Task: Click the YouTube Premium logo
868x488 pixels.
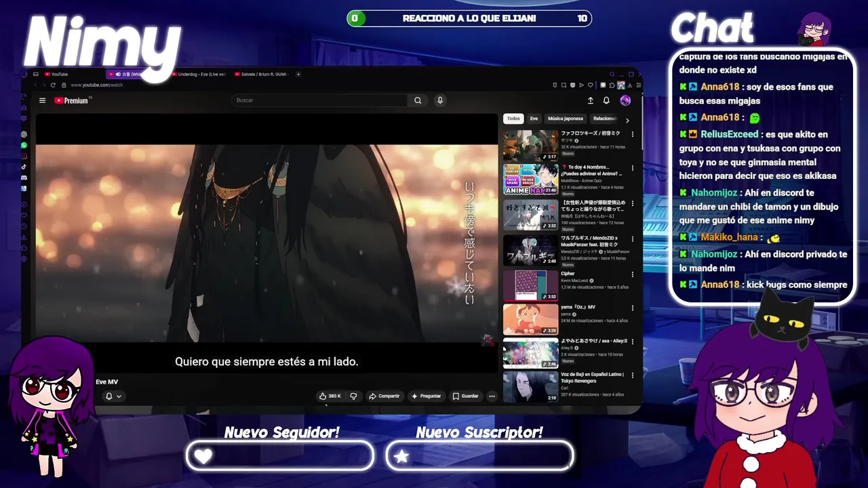Action: [x=72, y=100]
